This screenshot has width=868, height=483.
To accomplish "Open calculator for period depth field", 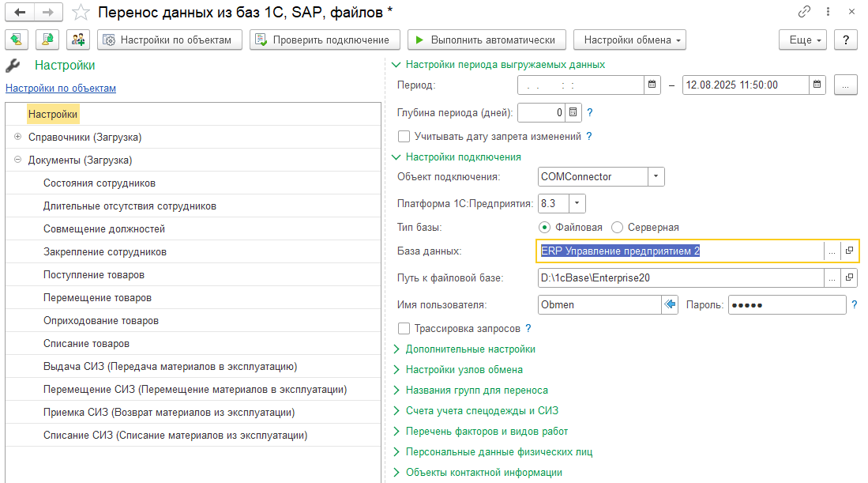I will coord(573,113).
